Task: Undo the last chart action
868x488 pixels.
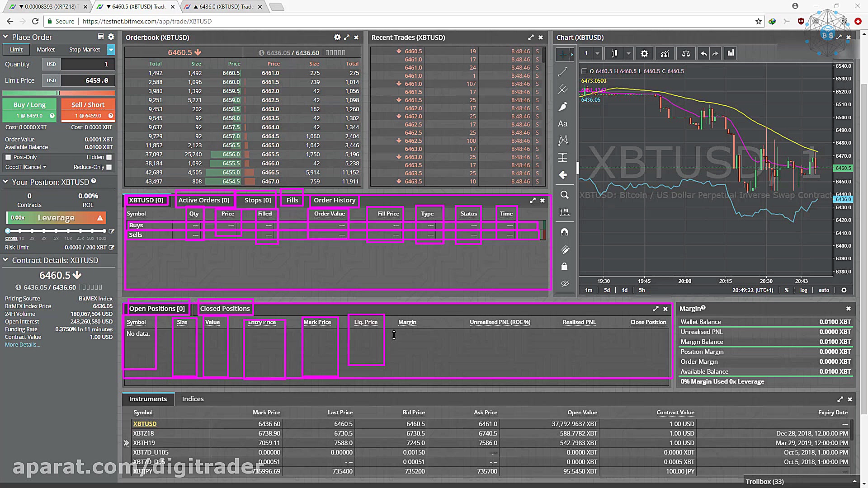Action: point(703,54)
